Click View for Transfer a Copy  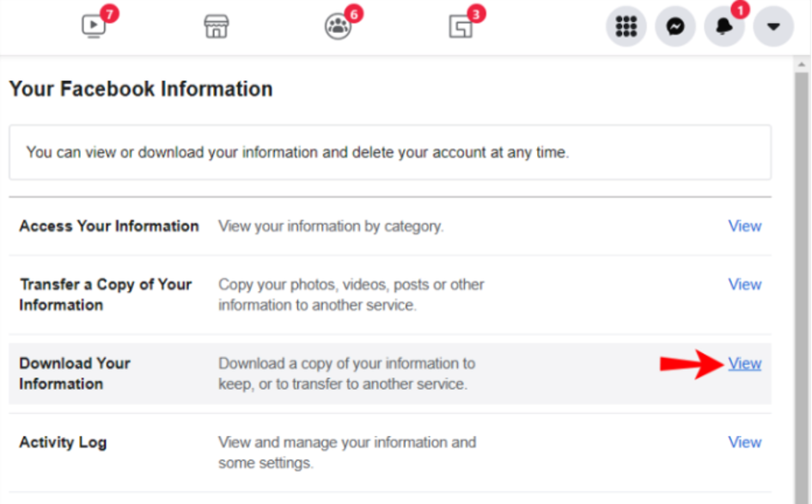(745, 284)
